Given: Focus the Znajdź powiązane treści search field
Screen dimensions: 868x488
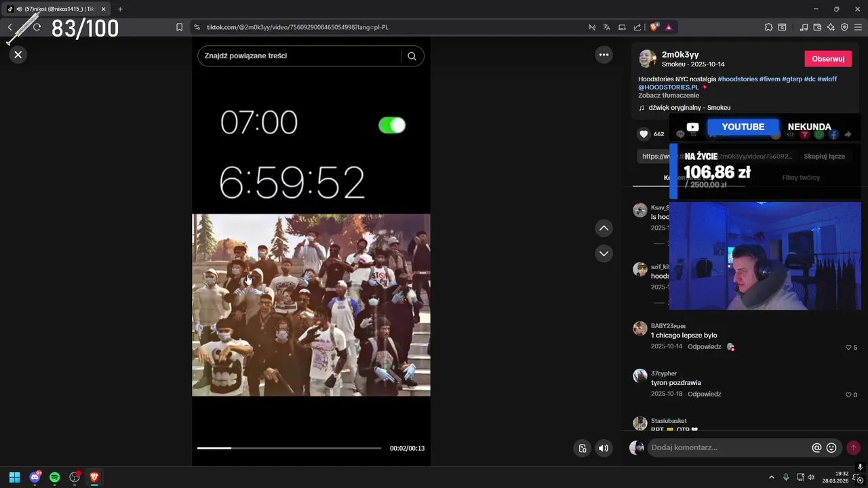Looking at the screenshot, I should 302,56.
